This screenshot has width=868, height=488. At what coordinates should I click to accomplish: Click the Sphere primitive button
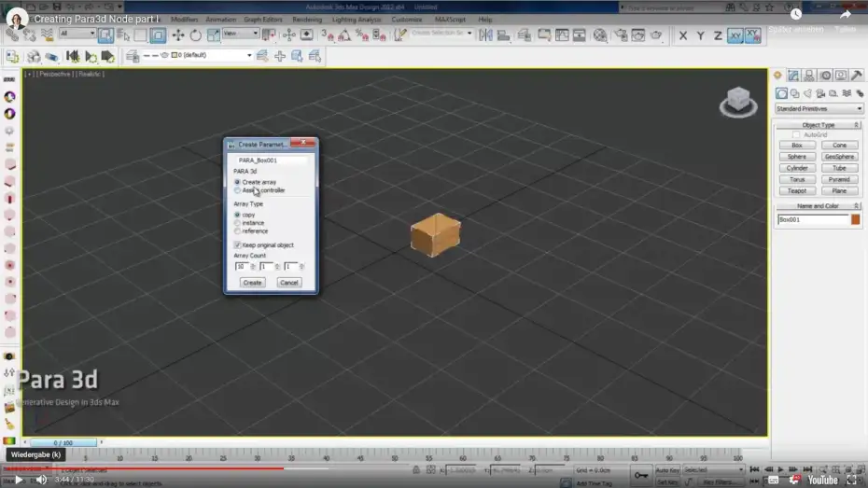coord(797,157)
